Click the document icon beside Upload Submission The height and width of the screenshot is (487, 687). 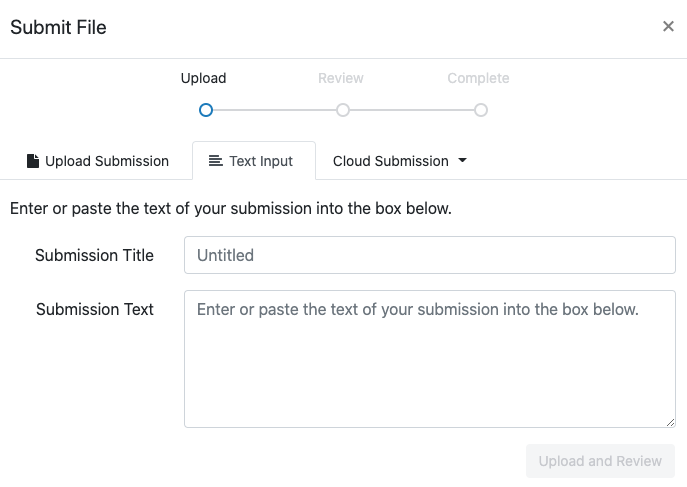(33, 161)
